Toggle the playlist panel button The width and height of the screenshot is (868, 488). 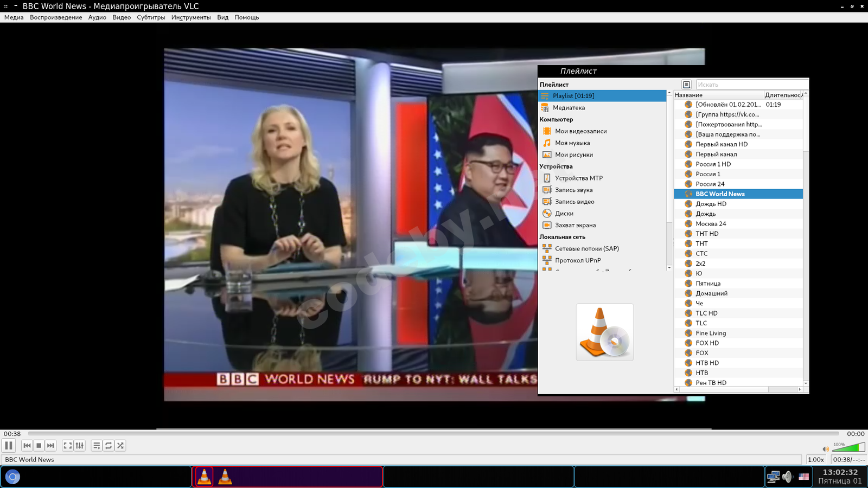[x=97, y=446]
